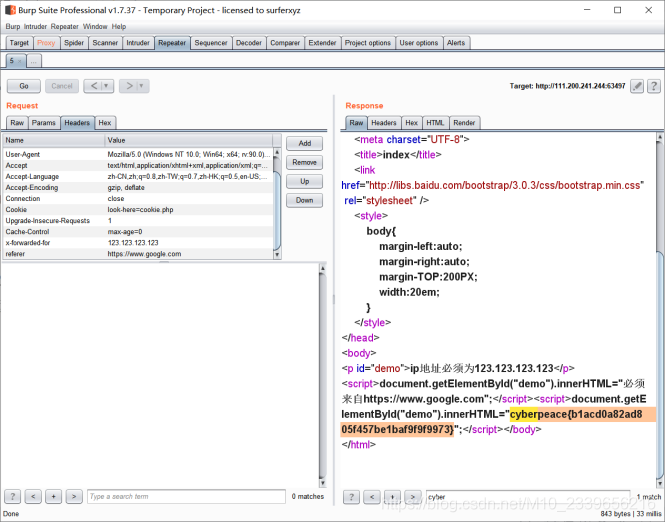Screen dimensions: 665x522
Task: Go to previous response search match
Action: click(372, 496)
